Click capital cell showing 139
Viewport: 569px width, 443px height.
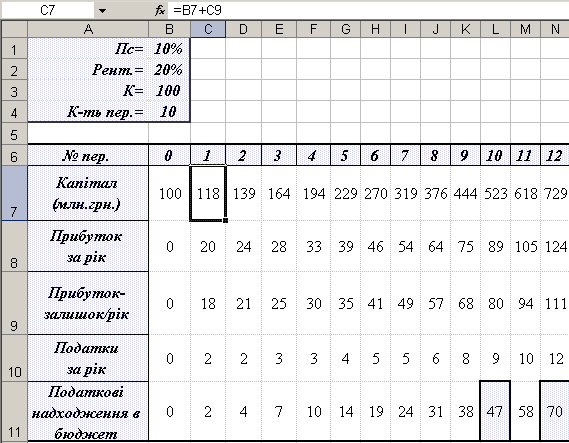(x=243, y=193)
